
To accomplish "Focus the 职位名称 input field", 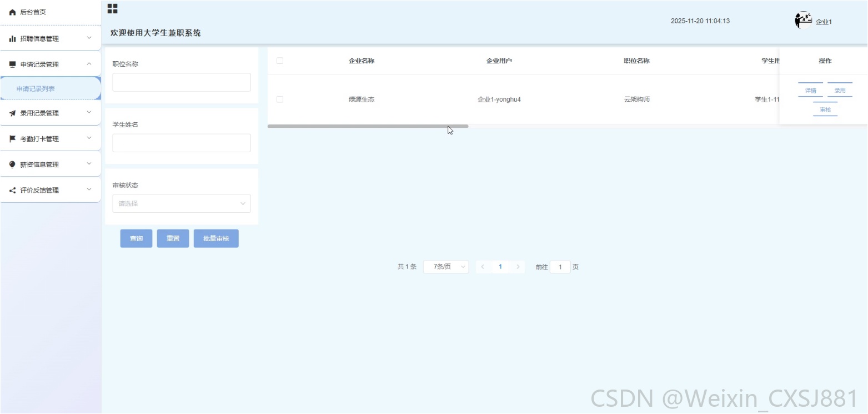I will tap(182, 82).
